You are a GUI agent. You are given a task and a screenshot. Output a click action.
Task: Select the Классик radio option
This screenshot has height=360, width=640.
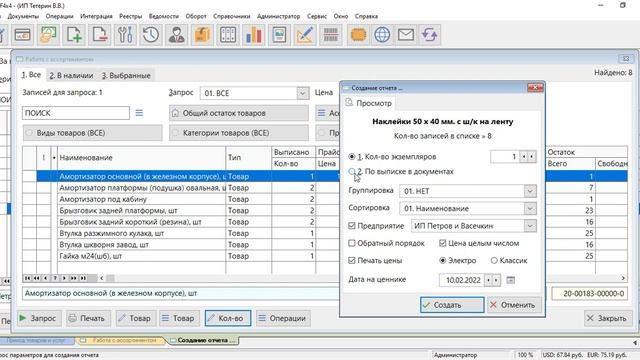coord(494,260)
